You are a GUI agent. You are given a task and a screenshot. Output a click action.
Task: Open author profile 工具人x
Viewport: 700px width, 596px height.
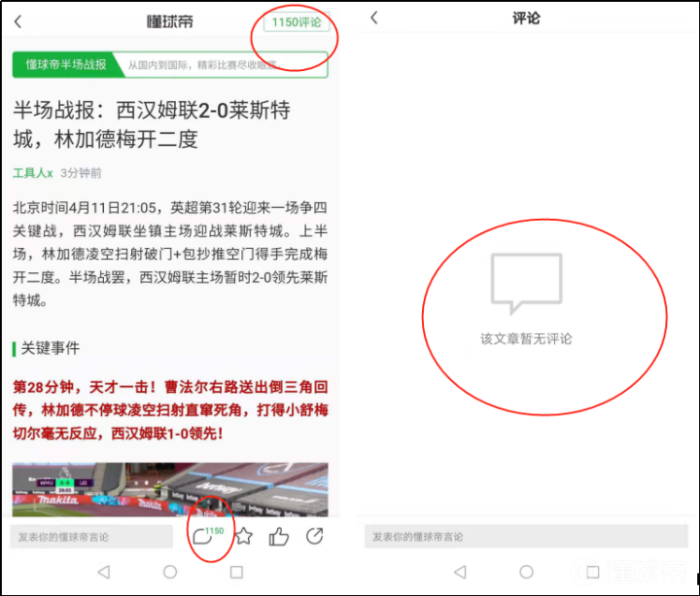[33, 172]
